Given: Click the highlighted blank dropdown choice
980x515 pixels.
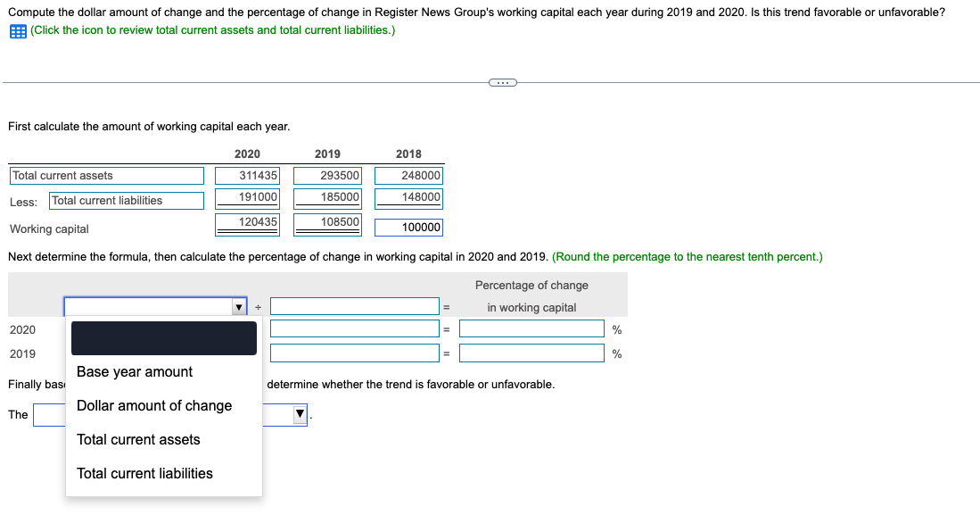Looking at the screenshot, I should pyautogui.click(x=163, y=337).
